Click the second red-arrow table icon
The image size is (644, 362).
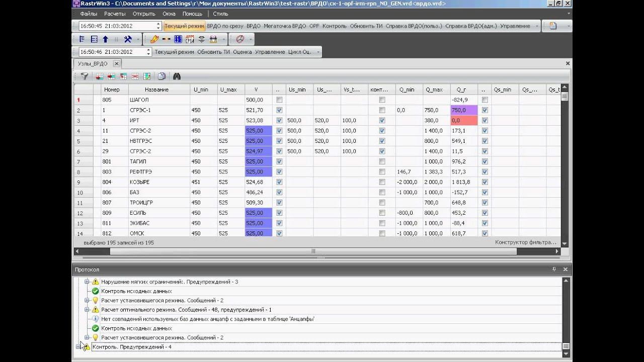111,76
